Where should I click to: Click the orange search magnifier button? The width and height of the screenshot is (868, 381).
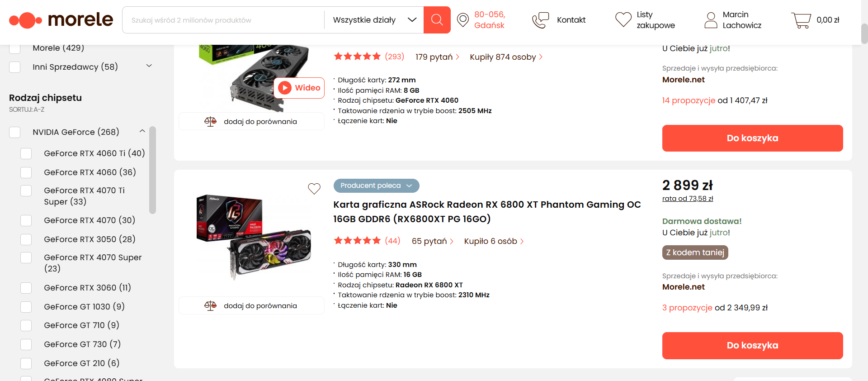coord(437,20)
